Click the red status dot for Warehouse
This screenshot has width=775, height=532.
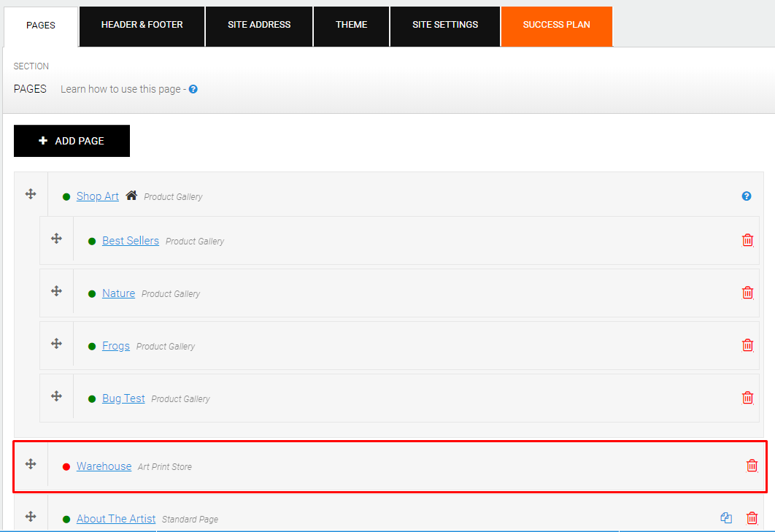[66, 467]
